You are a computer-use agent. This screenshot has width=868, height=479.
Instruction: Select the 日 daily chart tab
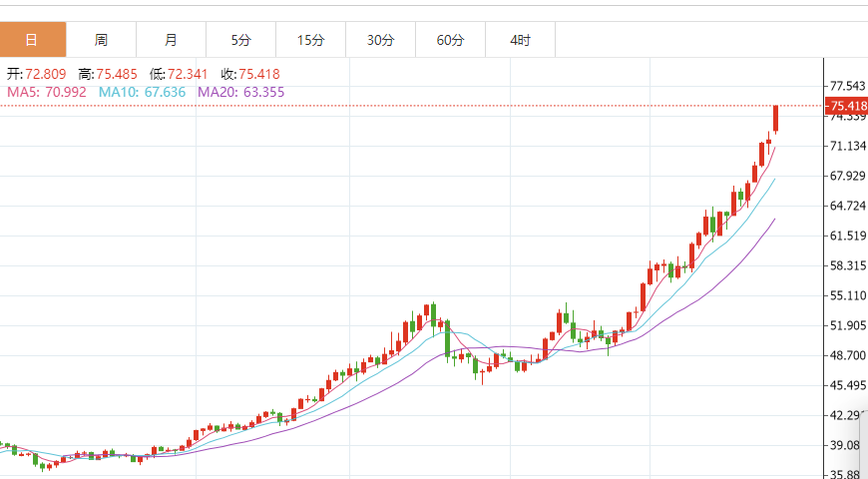click(x=33, y=40)
